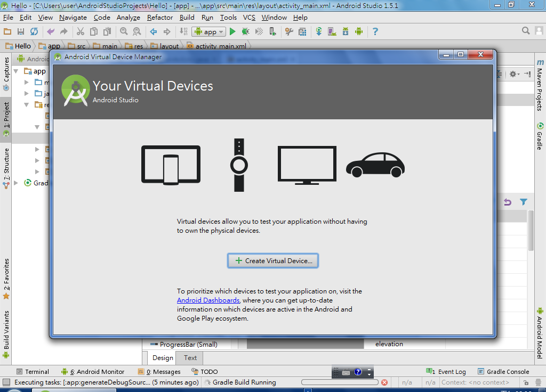Image resolution: width=546 pixels, height=392 pixels.
Task: Click the green Run play button
Action: pos(232,31)
